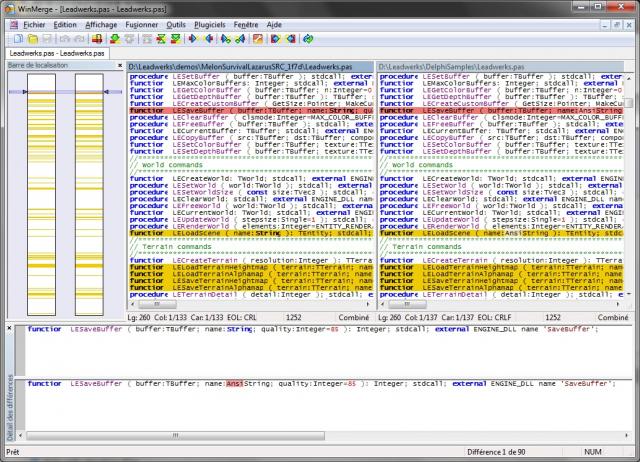This screenshot has height=462, width=640.
Task: Open the Outils menu
Action: pyautogui.click(x=175, y=22)
